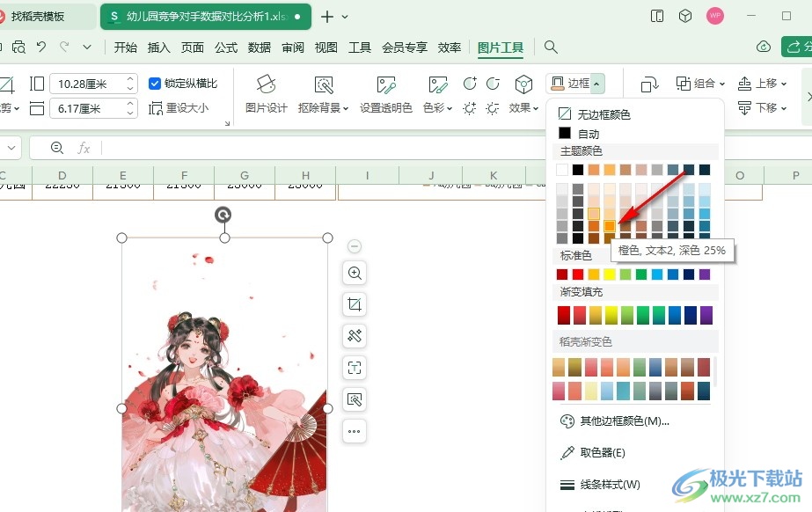The image size is (812, 512).
Task: Open the 视图 ribbon tab
Action: pos(326,48)
